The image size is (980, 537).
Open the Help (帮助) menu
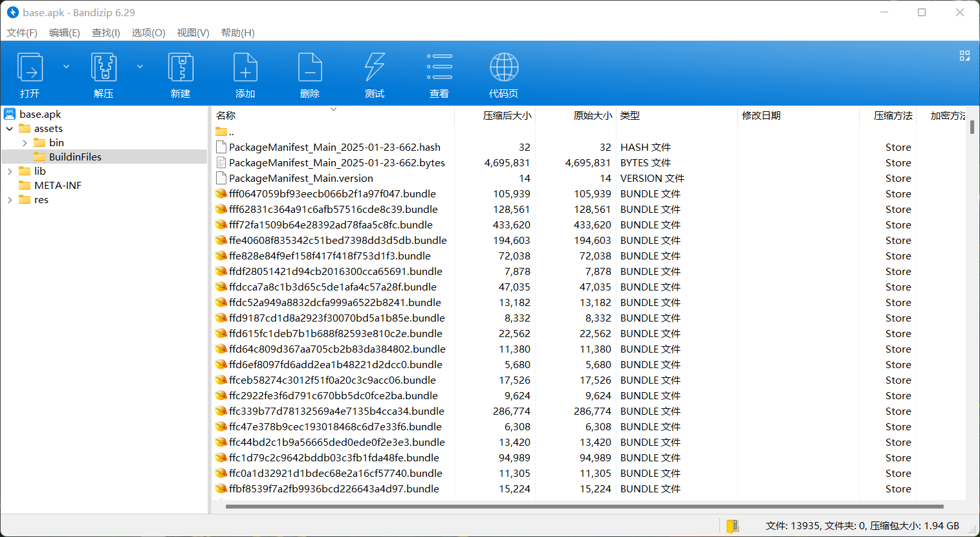click(238, 33)
